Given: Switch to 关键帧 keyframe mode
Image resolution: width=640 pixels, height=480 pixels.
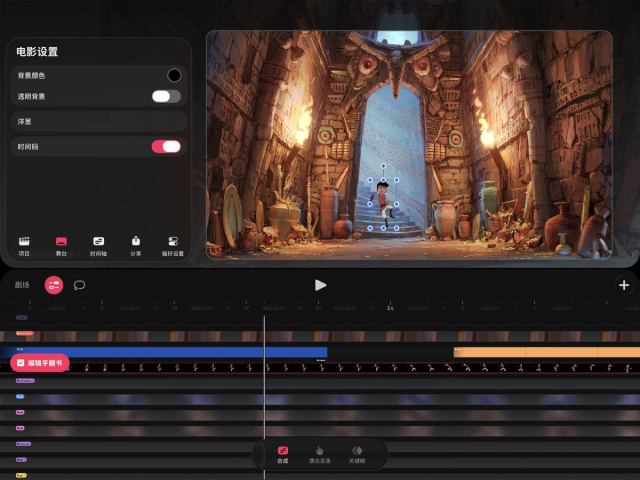Looking at the screenshot, I should [x=357, y=455].
